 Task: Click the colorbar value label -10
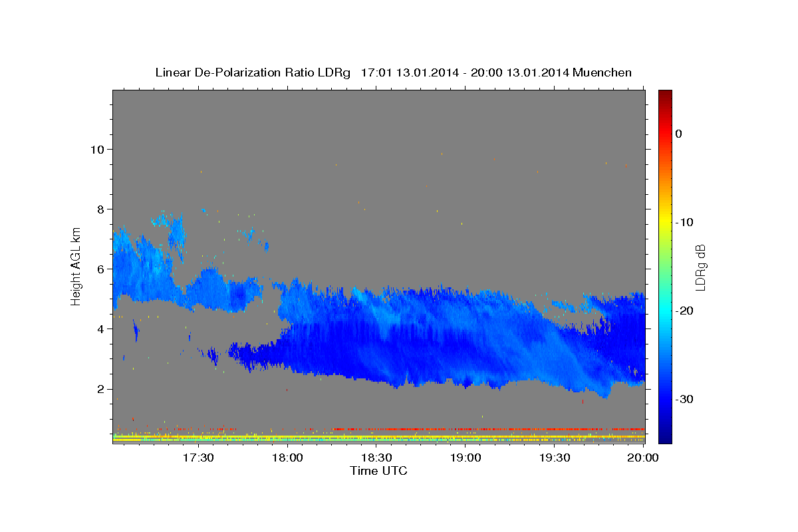[x=684, y=222]
